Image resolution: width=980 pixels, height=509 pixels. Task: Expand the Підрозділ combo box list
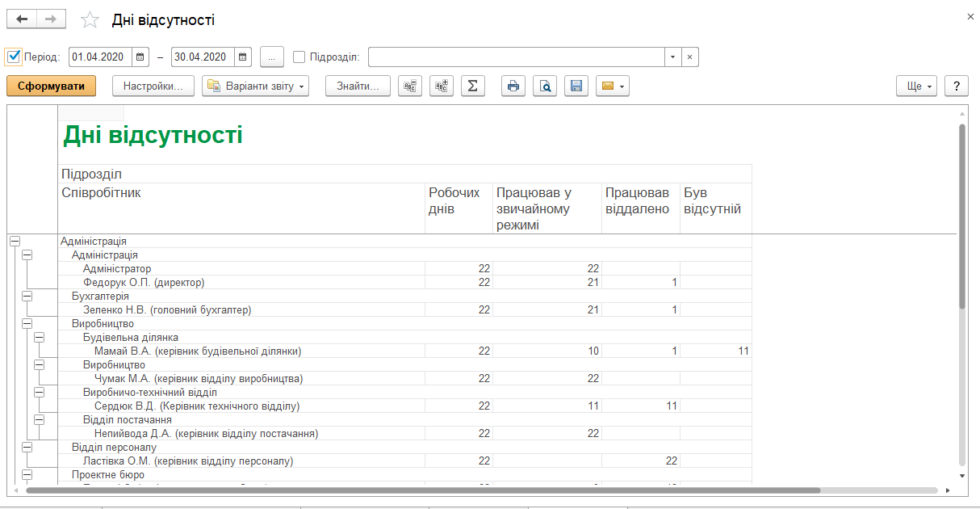pos(672,57)
